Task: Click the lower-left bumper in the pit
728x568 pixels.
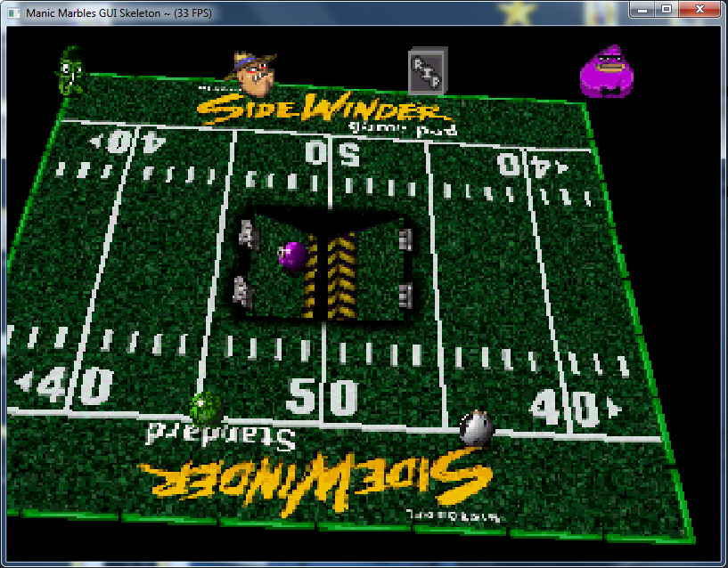Action: (241, 290)
